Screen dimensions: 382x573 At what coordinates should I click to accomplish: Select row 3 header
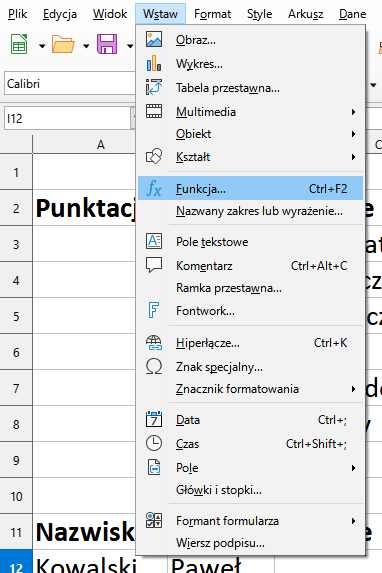[16, 244]
